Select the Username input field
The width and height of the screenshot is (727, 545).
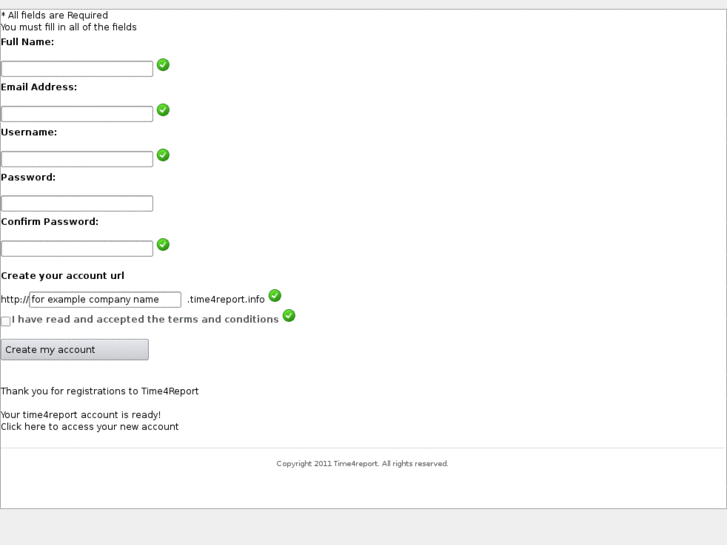pos(77,159)
